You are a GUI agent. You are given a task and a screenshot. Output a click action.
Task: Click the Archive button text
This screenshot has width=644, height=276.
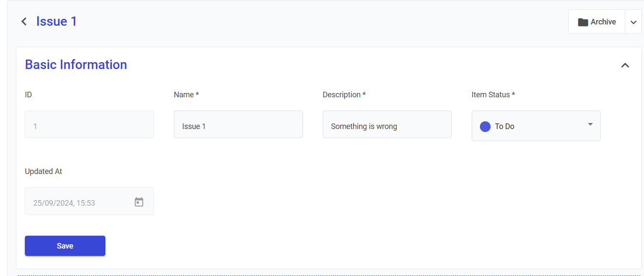(x=603, y=22)
